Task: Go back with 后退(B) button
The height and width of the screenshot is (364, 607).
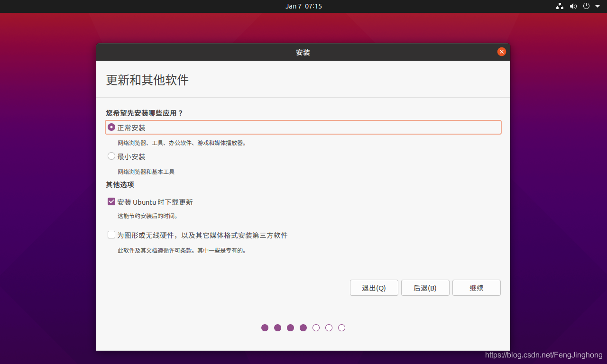Action: pyautogui.click(x=425, y=288)
